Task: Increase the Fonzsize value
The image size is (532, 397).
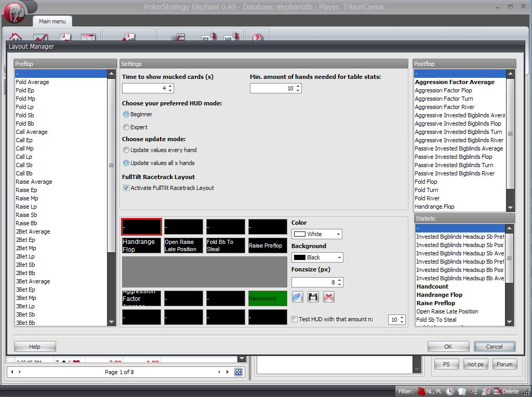Action: [340, 280]
